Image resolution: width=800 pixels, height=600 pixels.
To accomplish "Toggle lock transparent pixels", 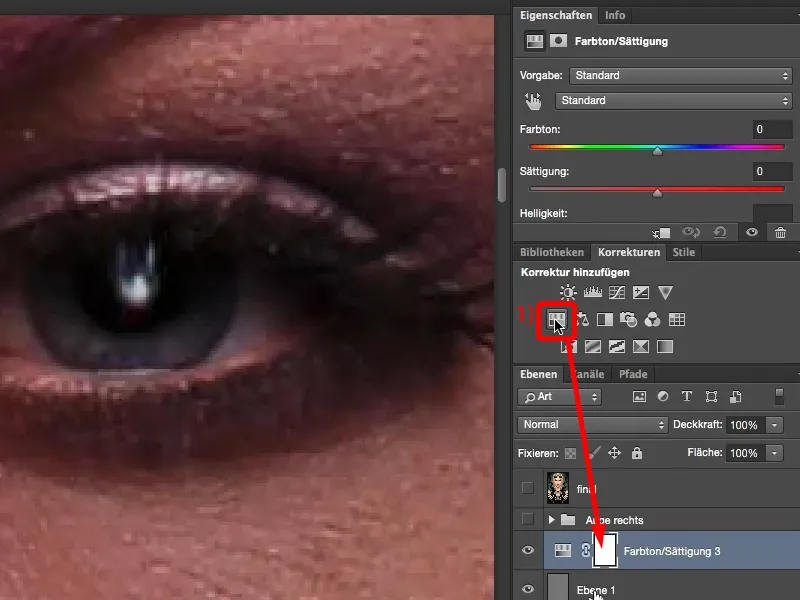I will [x=570, y=453].
